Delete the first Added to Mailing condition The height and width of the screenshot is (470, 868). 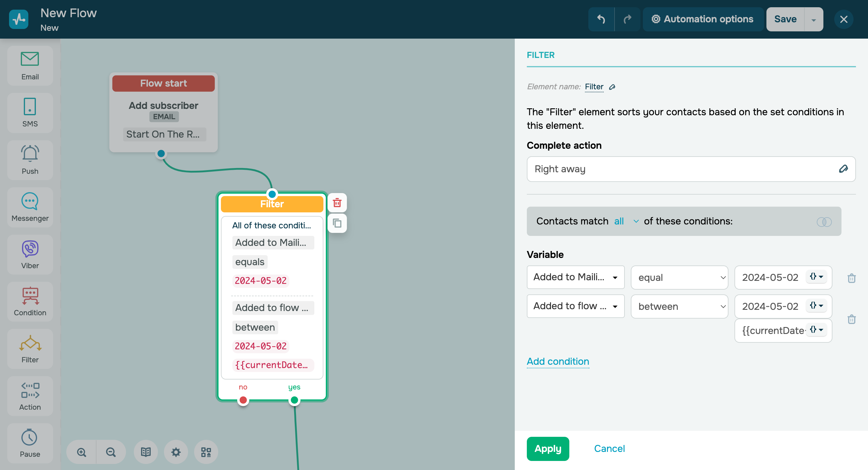851,278
